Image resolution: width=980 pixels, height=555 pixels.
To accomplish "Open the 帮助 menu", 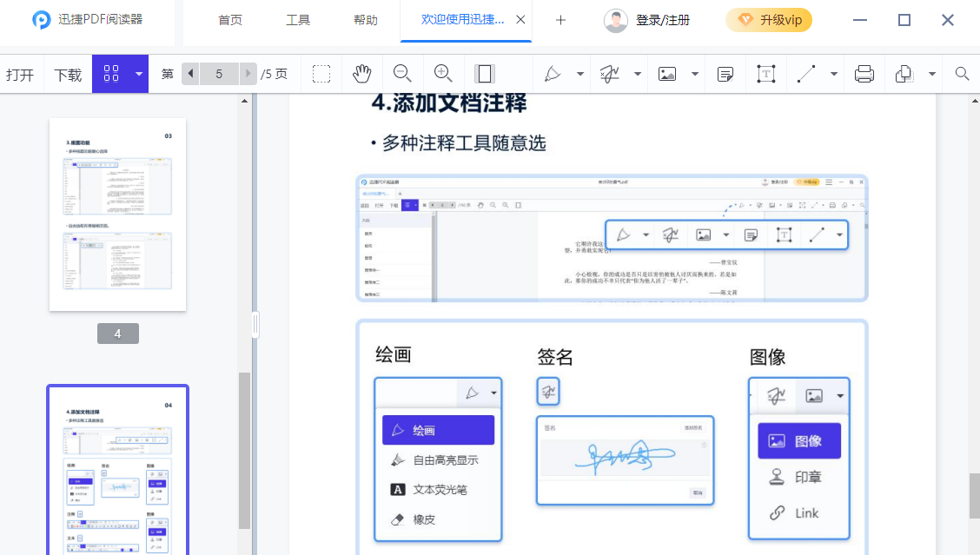I will pyautogui.click(x=366, y=20).
